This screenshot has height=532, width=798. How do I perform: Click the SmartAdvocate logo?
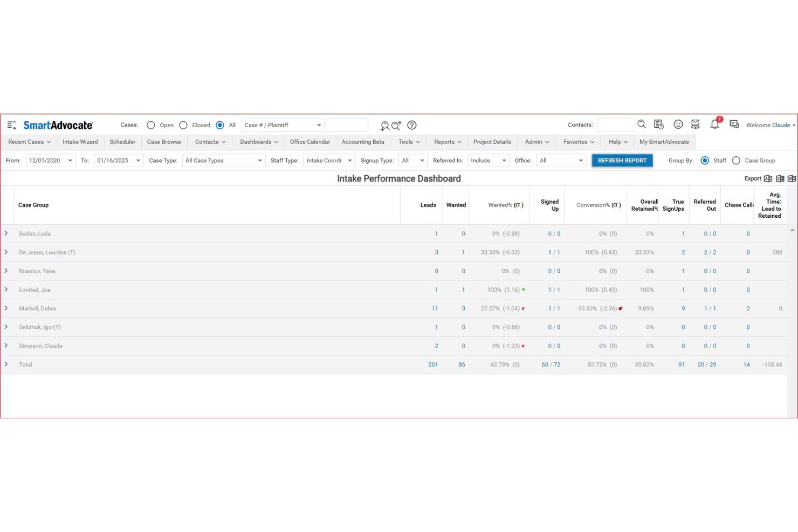click(58, 125)
